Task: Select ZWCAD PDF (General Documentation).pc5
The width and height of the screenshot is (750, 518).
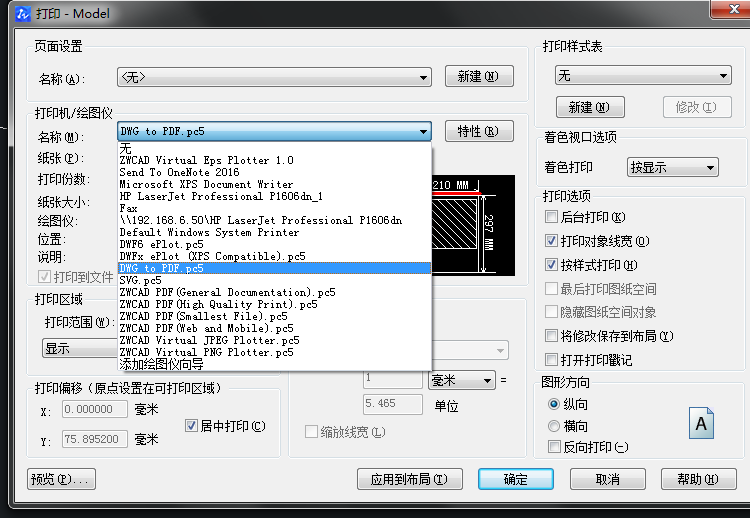Action: 275,292
